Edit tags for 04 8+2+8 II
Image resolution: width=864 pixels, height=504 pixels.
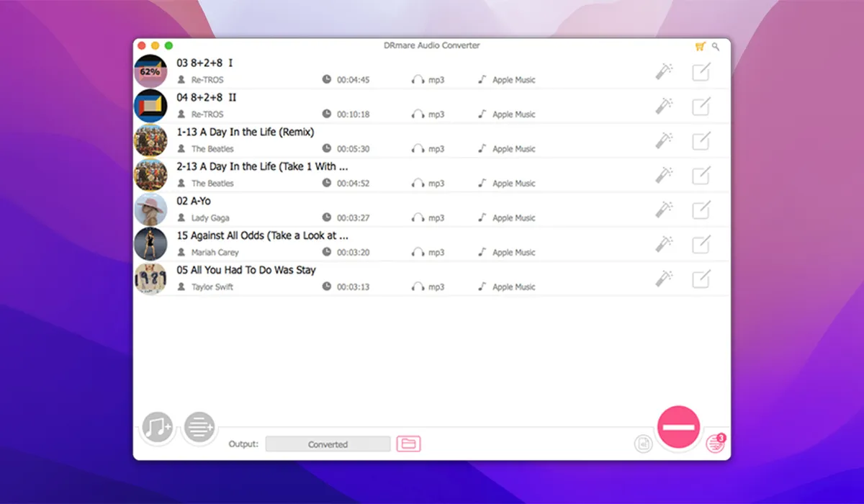tap(701, 106)
